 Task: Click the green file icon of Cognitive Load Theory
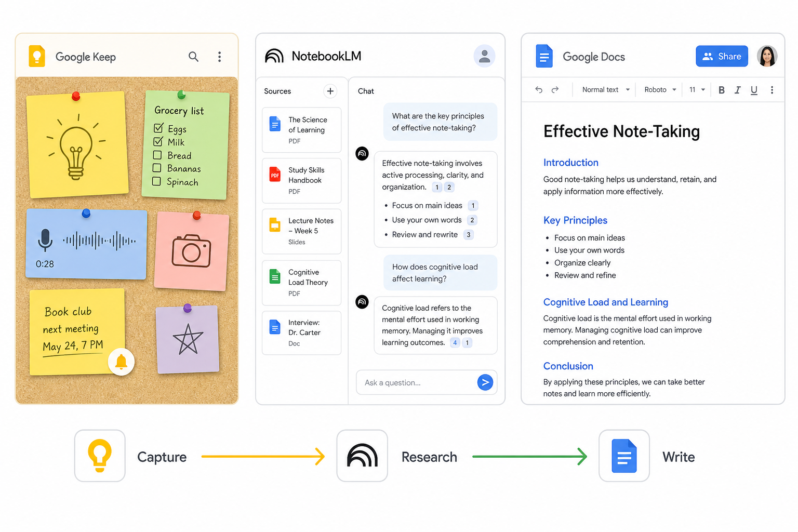[275, 276]
